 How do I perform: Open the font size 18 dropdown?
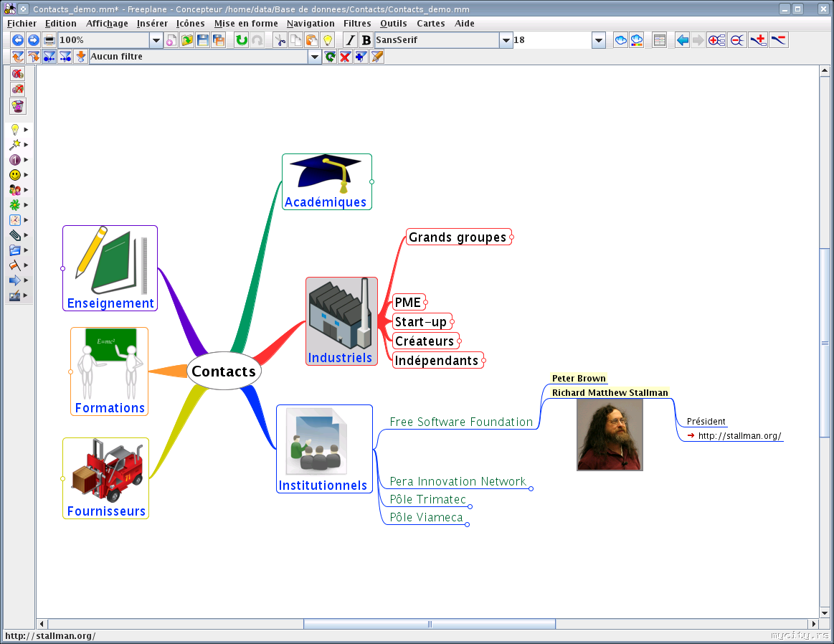coord(598,40)
